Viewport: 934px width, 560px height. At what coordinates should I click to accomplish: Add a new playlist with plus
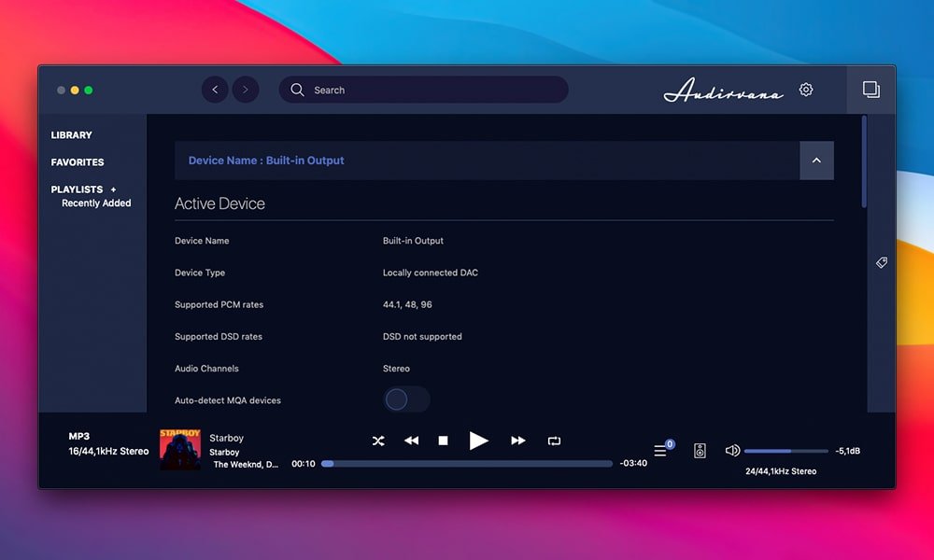pyautogui.click(x=114, y=189)
